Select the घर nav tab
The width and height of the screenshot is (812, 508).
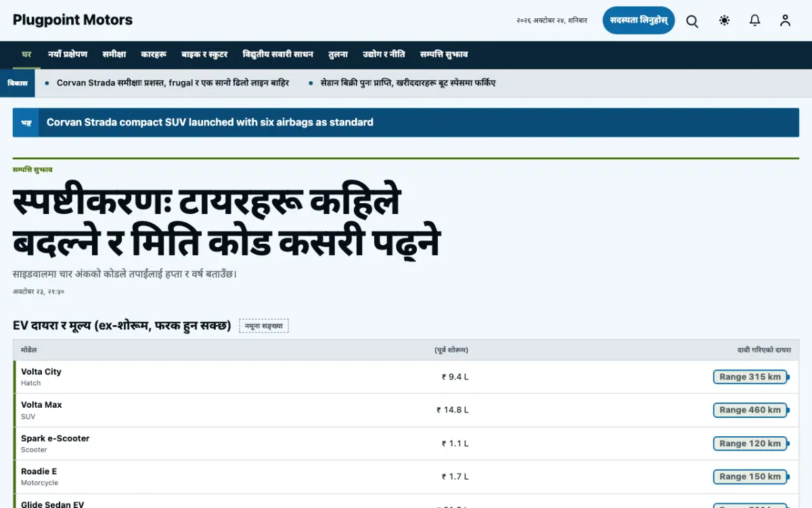(x=27, y=55)
